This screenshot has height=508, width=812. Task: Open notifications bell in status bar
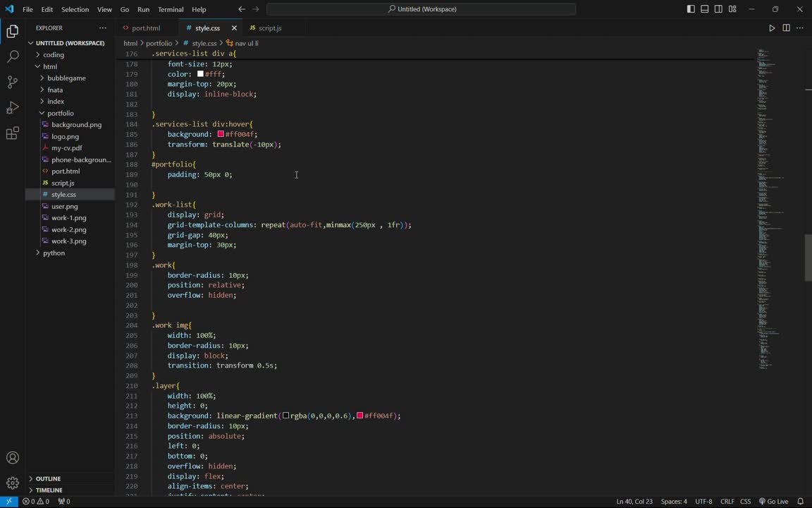click(800, 501)
